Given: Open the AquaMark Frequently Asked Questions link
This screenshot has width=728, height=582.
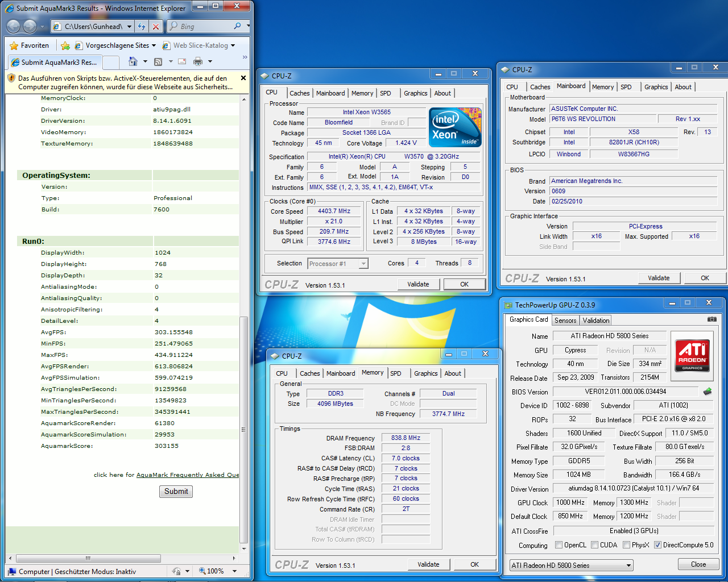Looking at the screenshot, I should click(188, 475).
